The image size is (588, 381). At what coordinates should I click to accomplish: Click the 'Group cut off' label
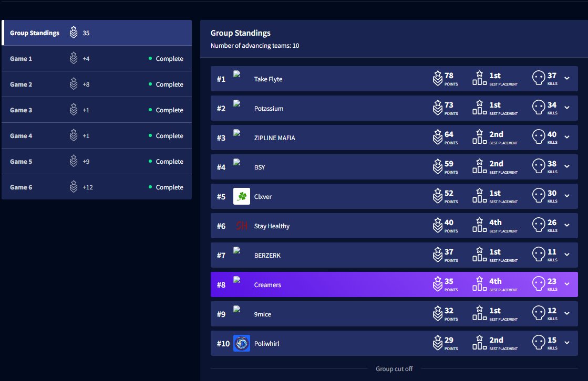(394, 368)
